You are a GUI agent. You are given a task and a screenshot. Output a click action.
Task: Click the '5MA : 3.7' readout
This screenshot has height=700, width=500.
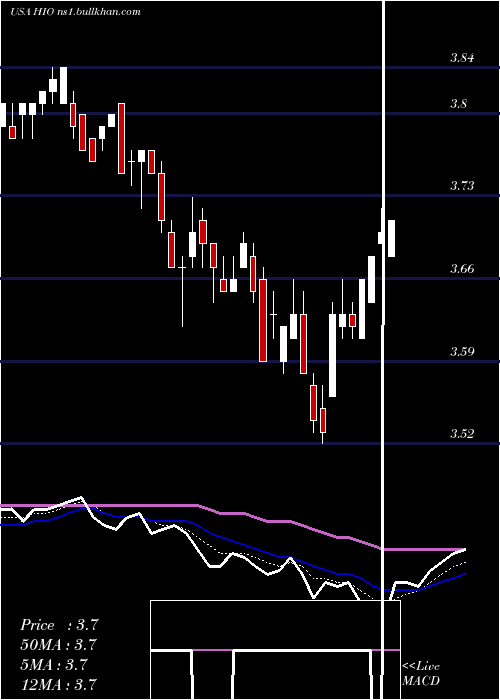[x=53, y=665]
